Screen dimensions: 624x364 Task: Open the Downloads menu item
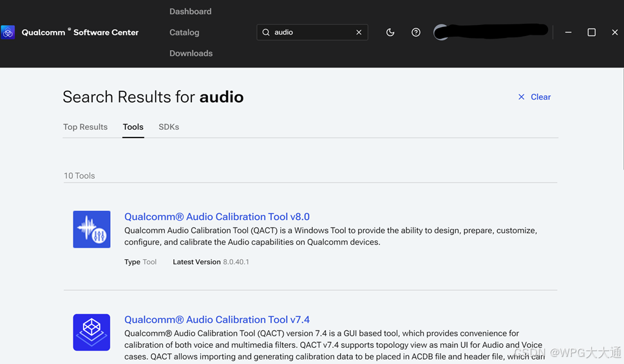(x=191, y=53)
